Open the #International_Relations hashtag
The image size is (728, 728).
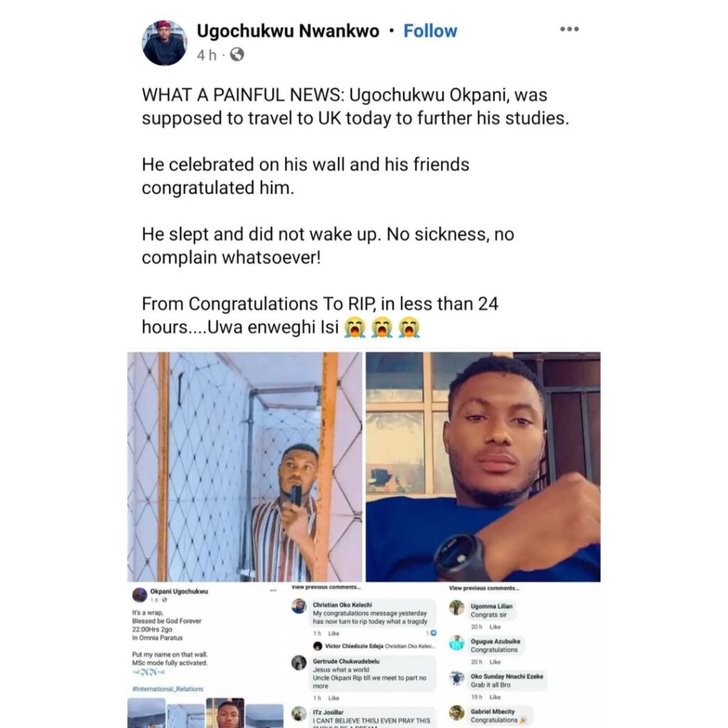pos(168,689)
